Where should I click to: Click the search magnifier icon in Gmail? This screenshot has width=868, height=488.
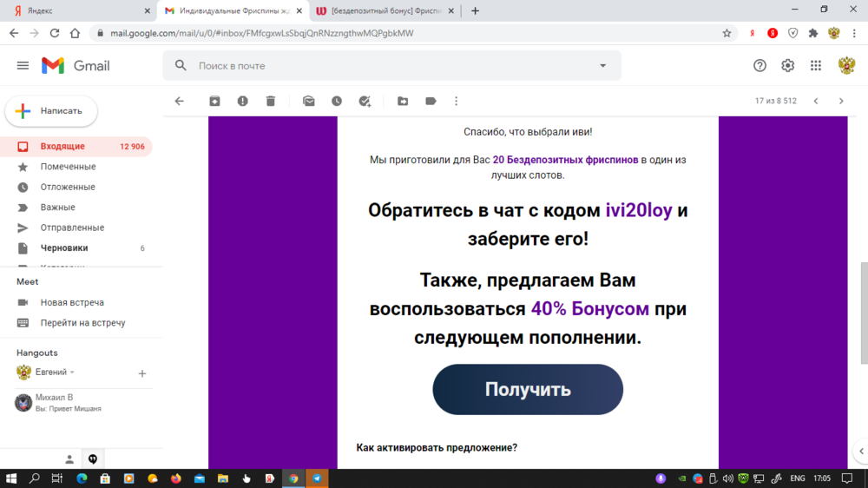coord(181,65)
